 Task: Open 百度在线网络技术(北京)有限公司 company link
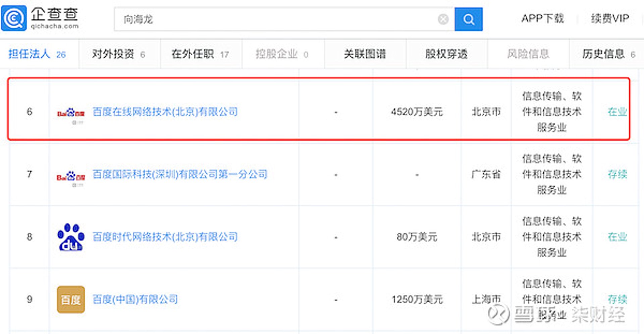tap(165, 112)
